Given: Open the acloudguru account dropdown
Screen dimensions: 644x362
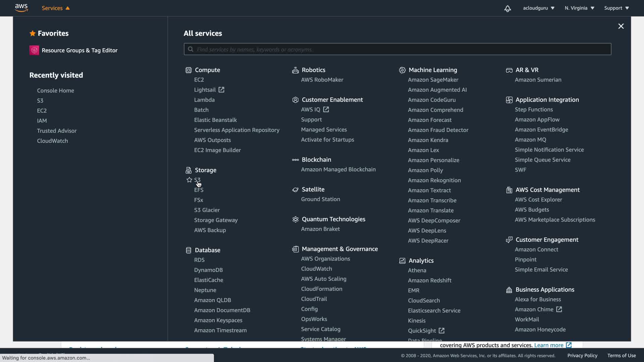Looking at the screenshot, I should tap(538, 8).
